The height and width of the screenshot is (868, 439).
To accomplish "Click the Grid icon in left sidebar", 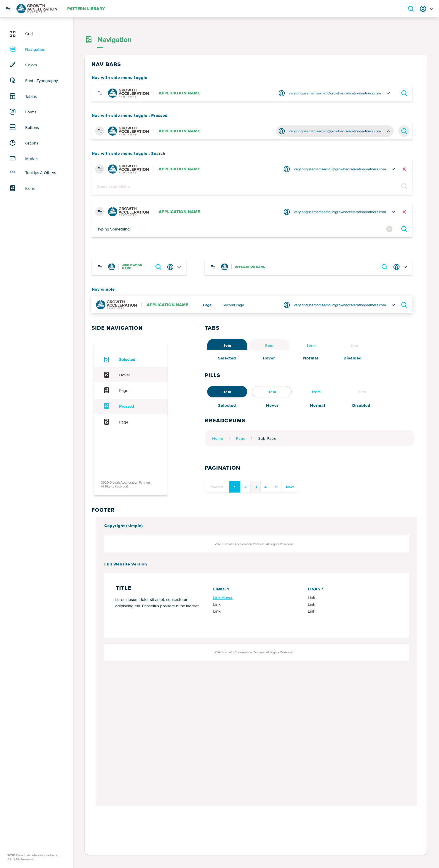I will click(x=13, y=34).
